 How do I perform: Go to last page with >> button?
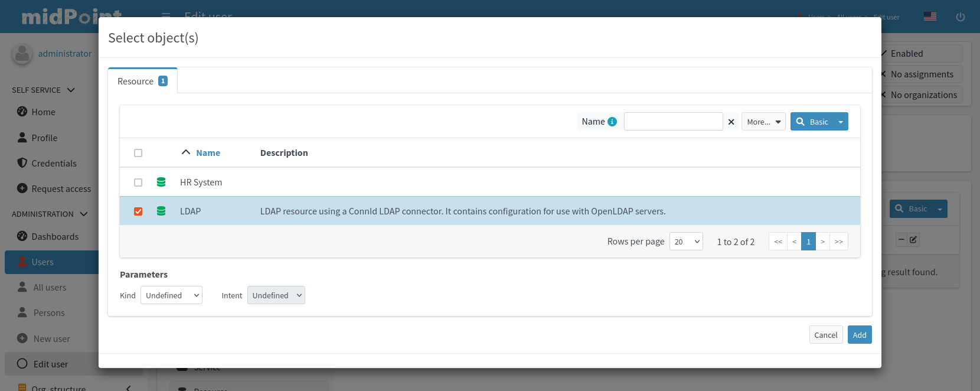click(x=839, y=242)
